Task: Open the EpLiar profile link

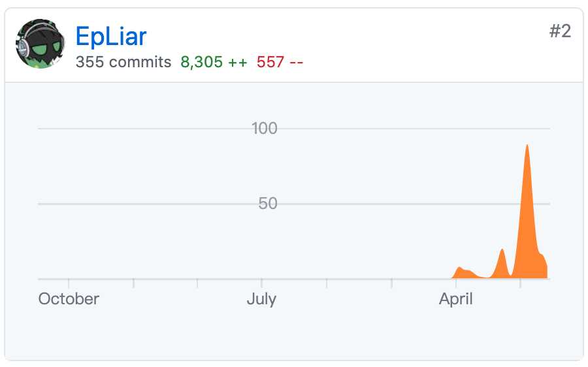Action: [111, 37]
